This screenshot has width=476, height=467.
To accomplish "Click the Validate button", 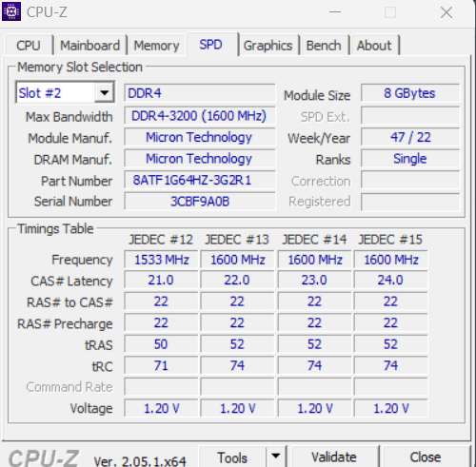I will tap(334, 457).
